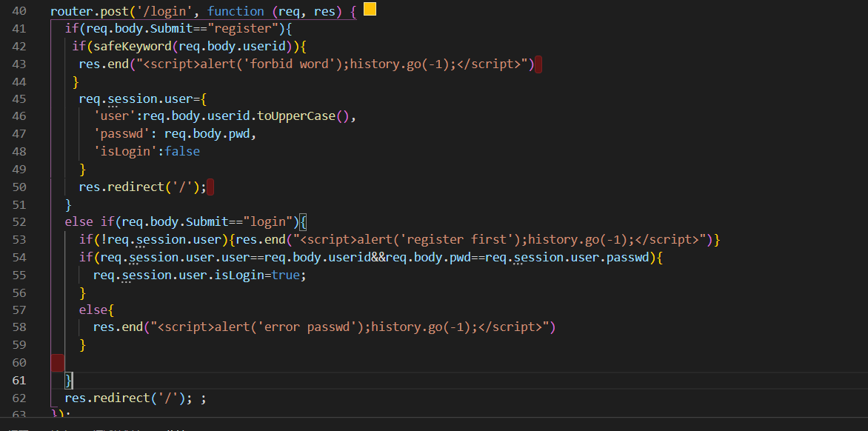Click line number 41 in the gutter

click(19, 28)
